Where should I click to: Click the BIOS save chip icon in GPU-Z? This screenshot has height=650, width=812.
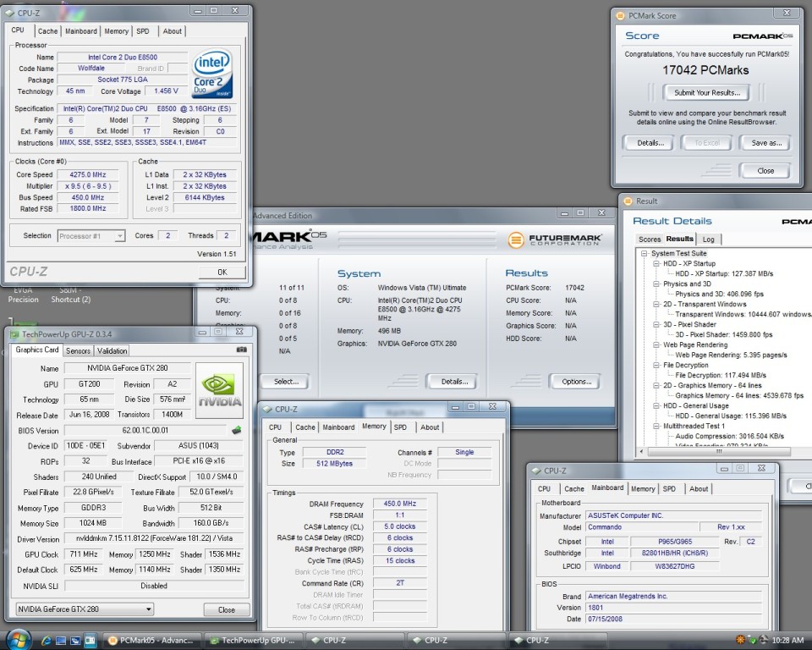tap(237, 430)
